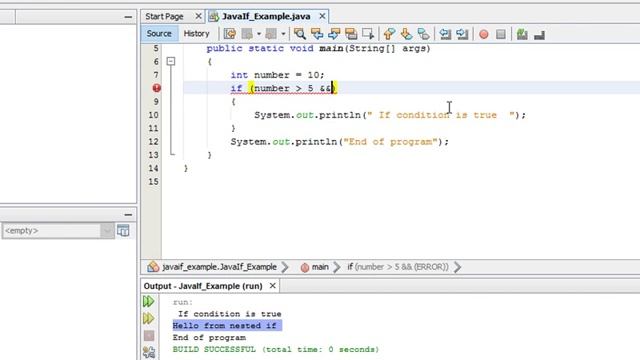
Task: Stop Macro Recording square icon
Action: pos(501,34)
